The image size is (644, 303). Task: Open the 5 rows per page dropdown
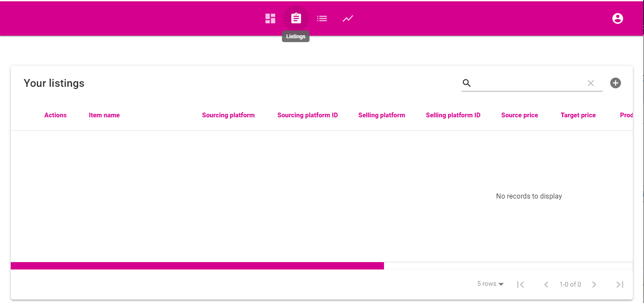click(x=490, y=284)
